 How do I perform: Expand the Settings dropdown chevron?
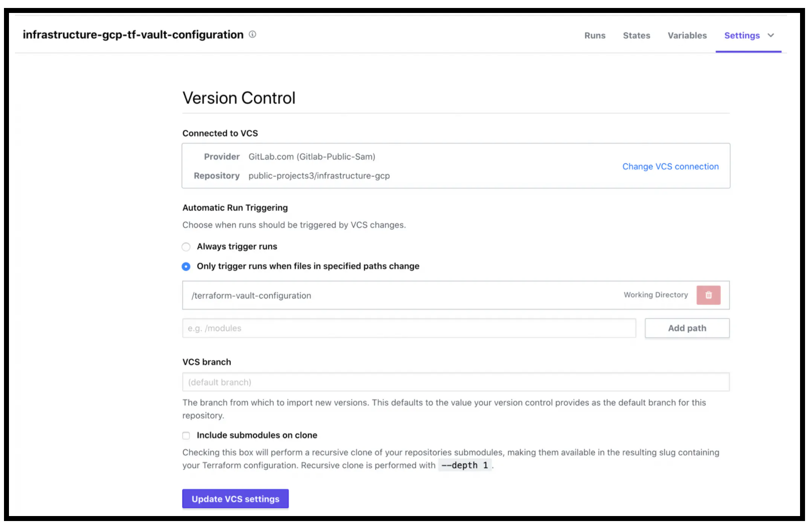[771, 36]
